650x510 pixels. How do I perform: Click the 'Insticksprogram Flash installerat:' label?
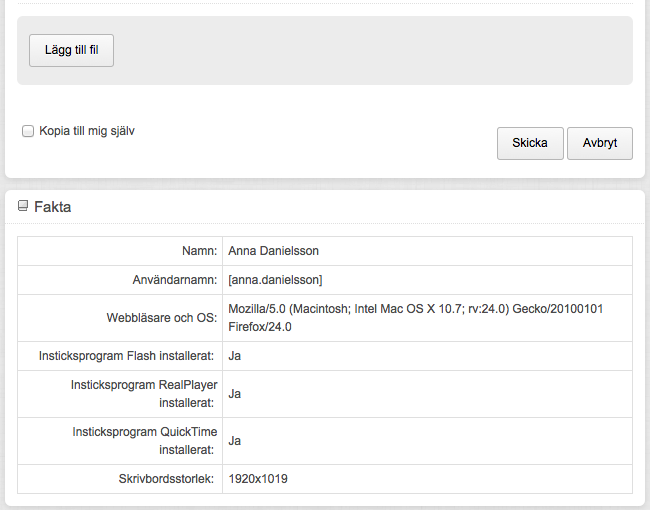click(x=126, y=356)
